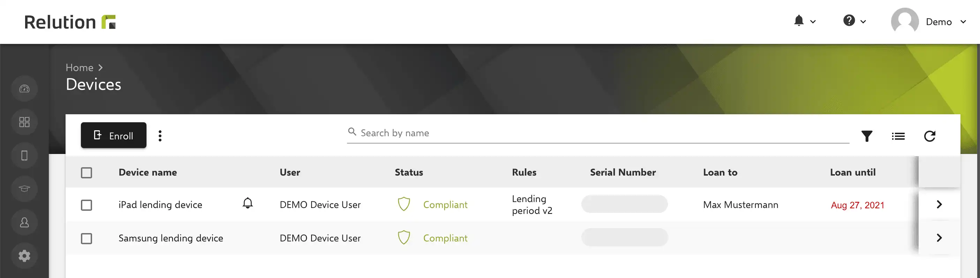The width and height of the screenshot is (980, 278).
Task: Open the help question mark menu
Action: coord(849,21)
